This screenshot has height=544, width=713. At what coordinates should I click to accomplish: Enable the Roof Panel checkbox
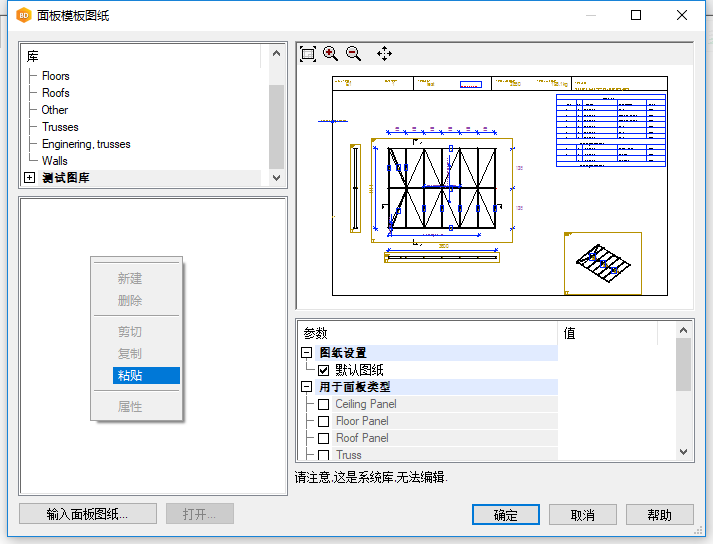[323, 438]
